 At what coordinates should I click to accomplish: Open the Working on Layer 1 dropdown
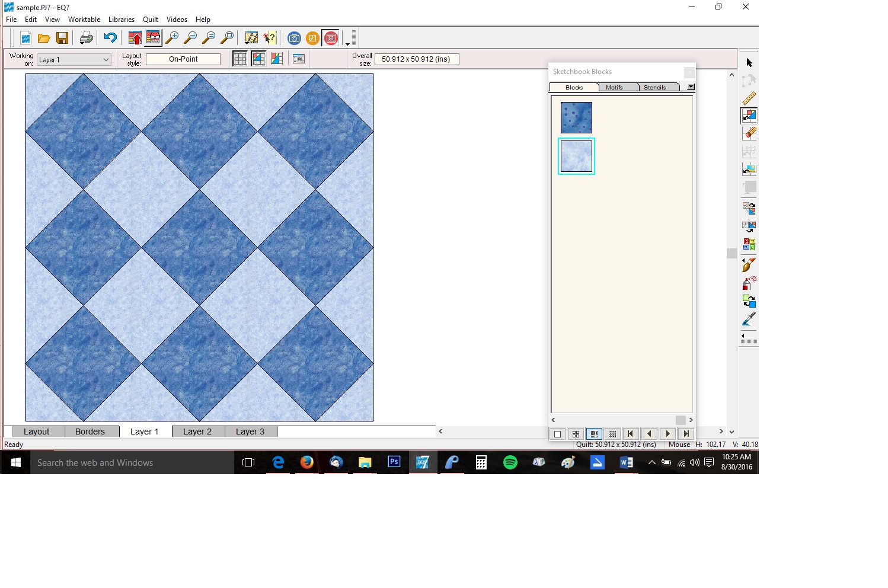pyautogui.click(x=106, y=60)
